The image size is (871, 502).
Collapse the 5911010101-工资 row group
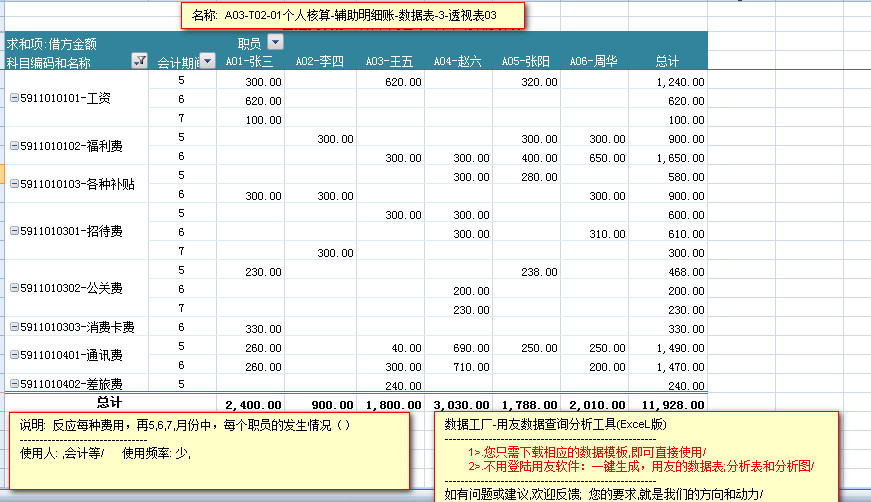coord(14,99)
